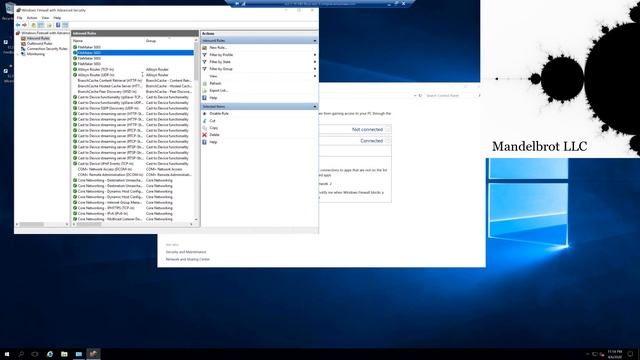Click Export List... in the Actions pane
This screenshot has width=640, height=360.
(218, 91)
